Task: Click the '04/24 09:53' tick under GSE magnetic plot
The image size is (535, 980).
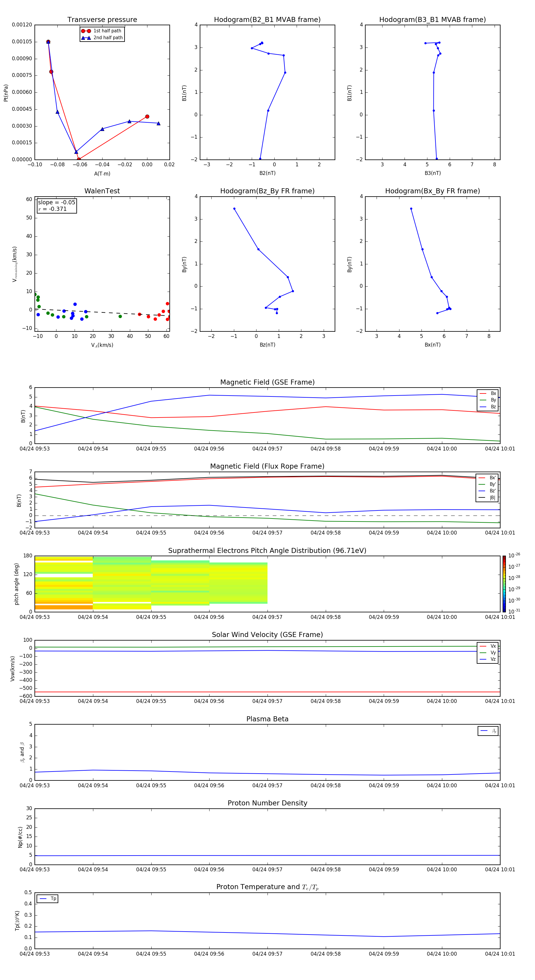Action: [35, 448]
